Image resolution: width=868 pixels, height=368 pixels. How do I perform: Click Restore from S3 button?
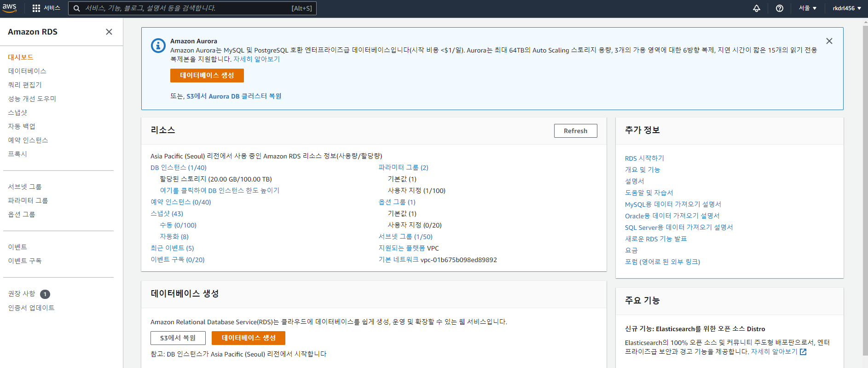click(x=178, y=338)
